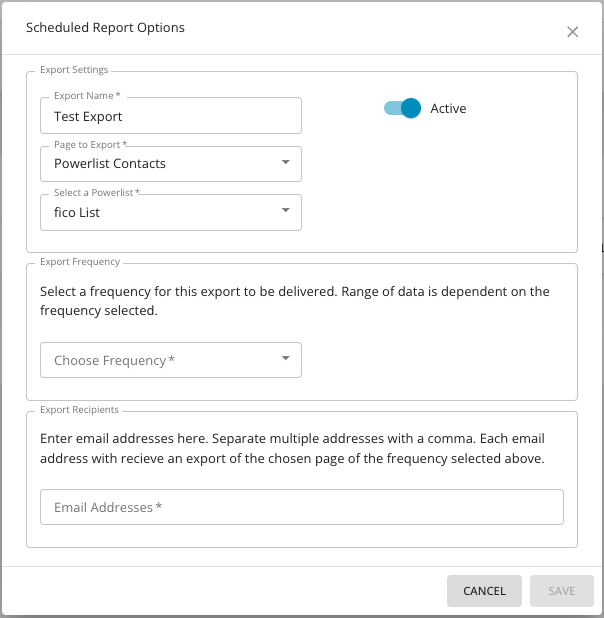Click the Test Export name value
The width and height of the screenshot is (604, 618).
coord(88,116)
